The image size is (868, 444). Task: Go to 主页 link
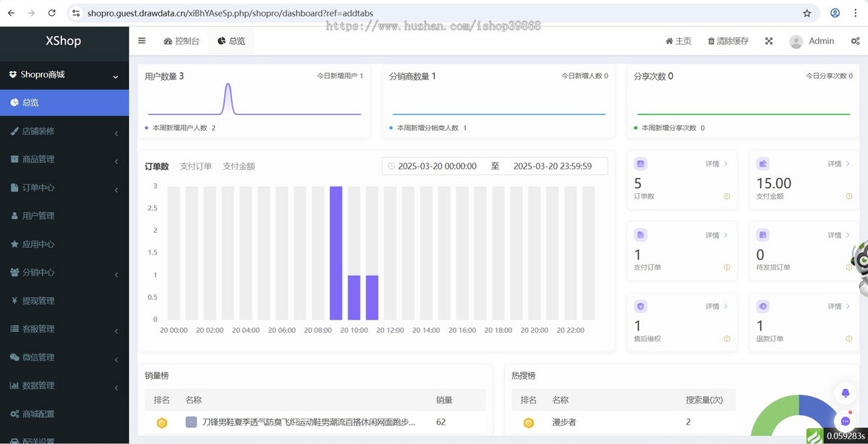[678, 41]
